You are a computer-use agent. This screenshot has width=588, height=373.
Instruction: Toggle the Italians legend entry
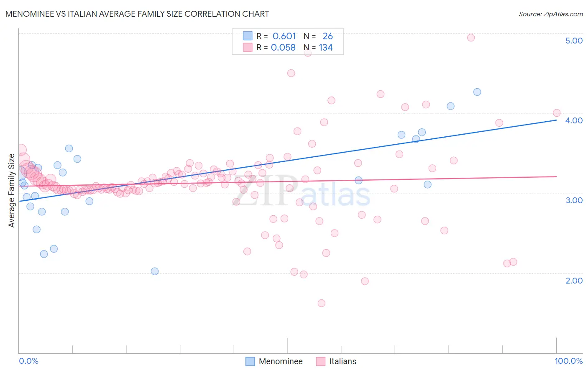coord(336,361)
